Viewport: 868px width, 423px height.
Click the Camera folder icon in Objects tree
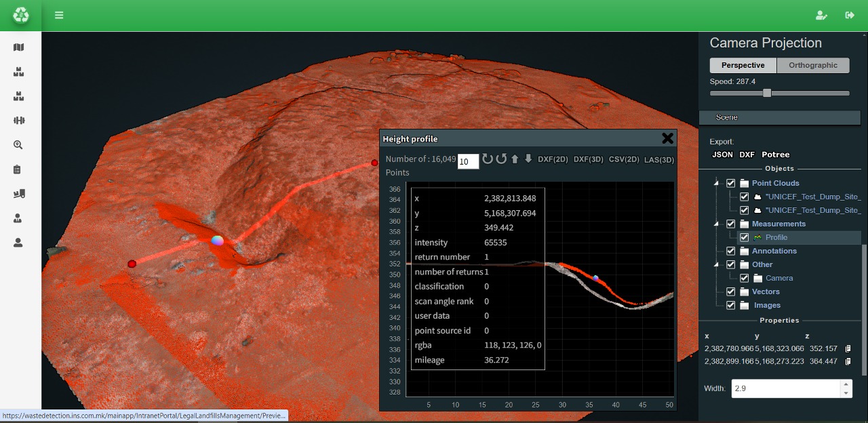point(757,278)
